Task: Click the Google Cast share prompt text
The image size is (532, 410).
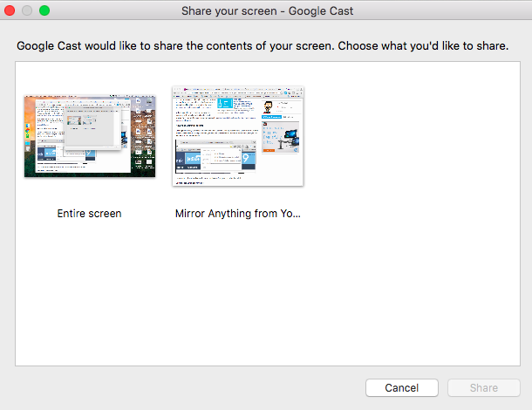Action: point(263,46)
